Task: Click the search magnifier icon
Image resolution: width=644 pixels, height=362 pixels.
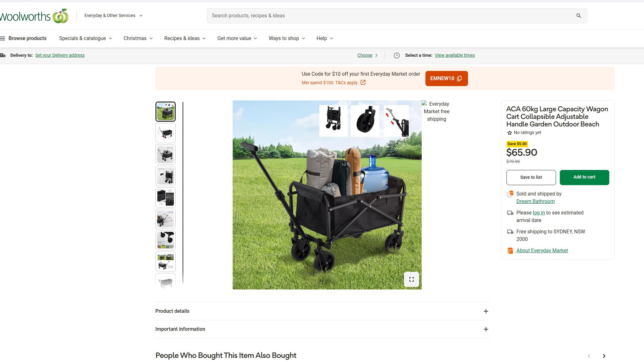Action: [x=578, y=16]
